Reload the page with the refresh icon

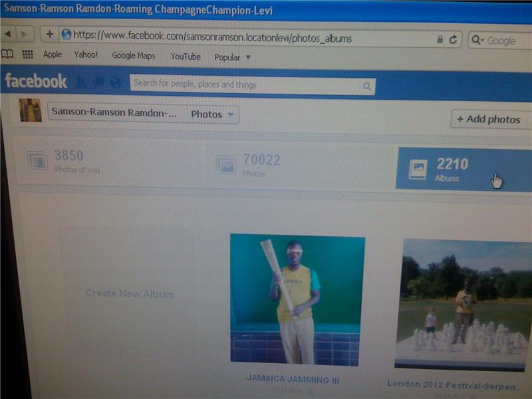[x=453, y=40]
